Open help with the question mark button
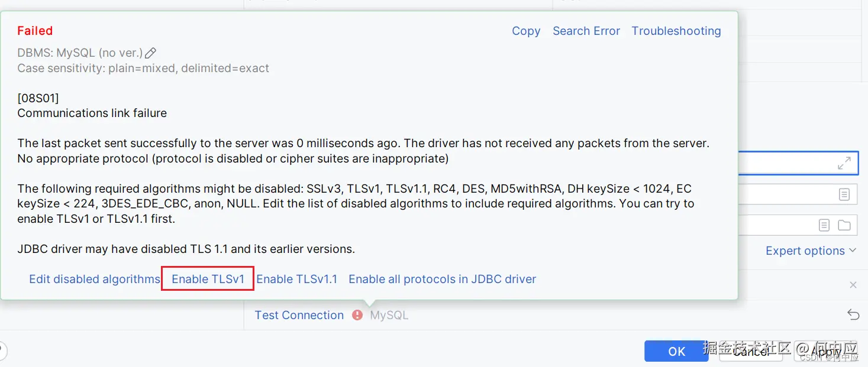This screenshot has width=868, height=367. (2, 350)
